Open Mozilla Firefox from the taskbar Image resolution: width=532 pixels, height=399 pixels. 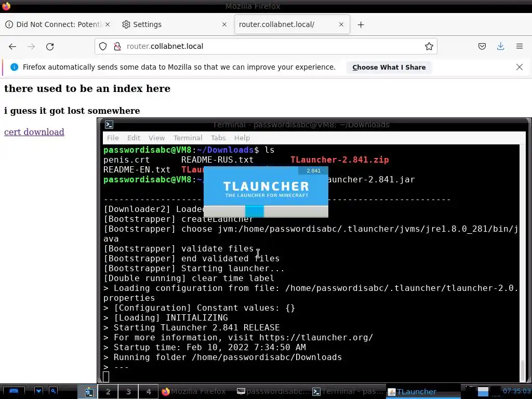(x=193, y=392)
